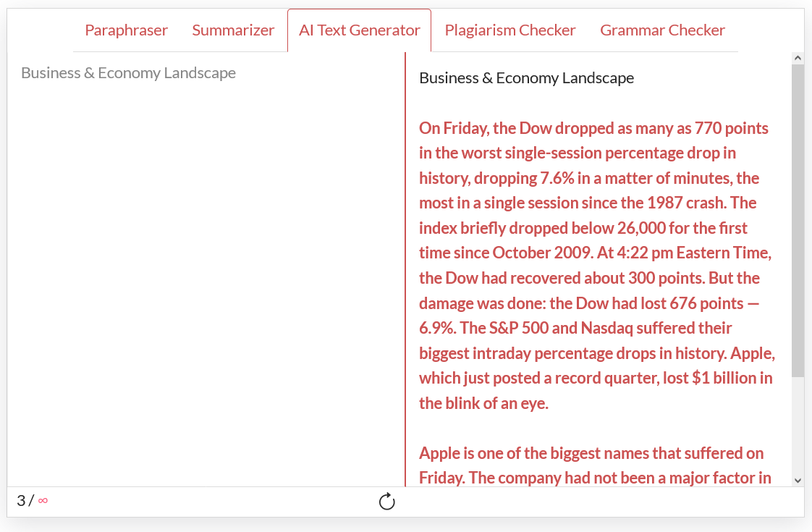
Task: Click the black heading in the output pane
Action: pos(526,78)
